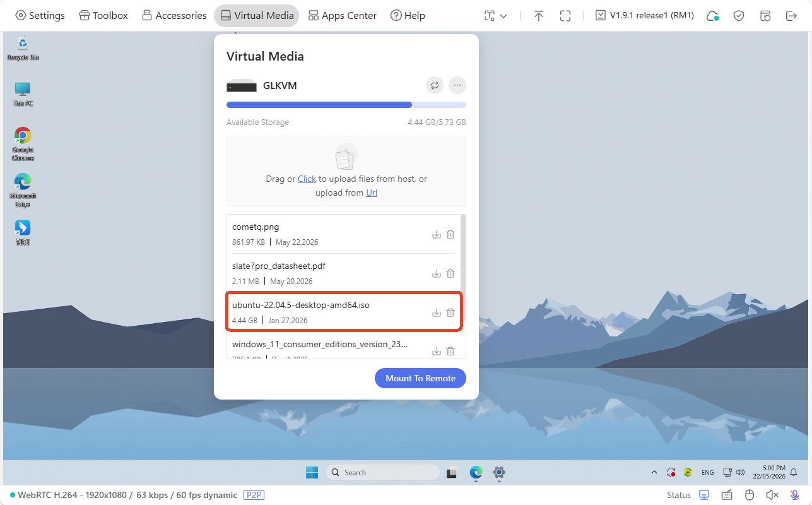Follow the Url upload link
The image size is (812, 505).
click(372, 193)
